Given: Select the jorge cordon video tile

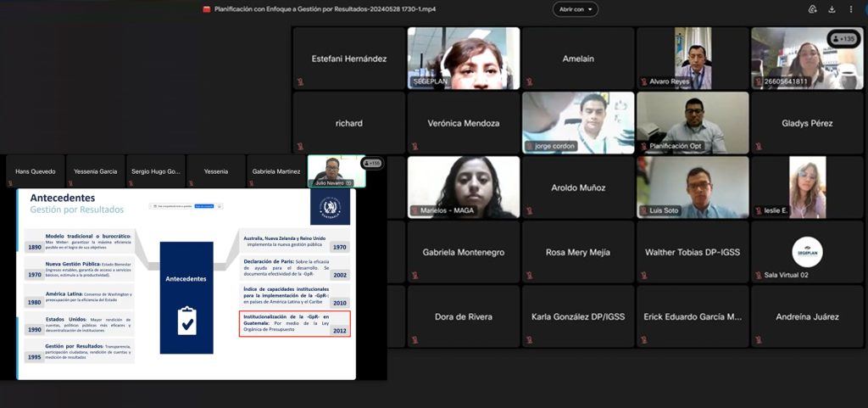Looking at the screenshot, I should 578,123.
